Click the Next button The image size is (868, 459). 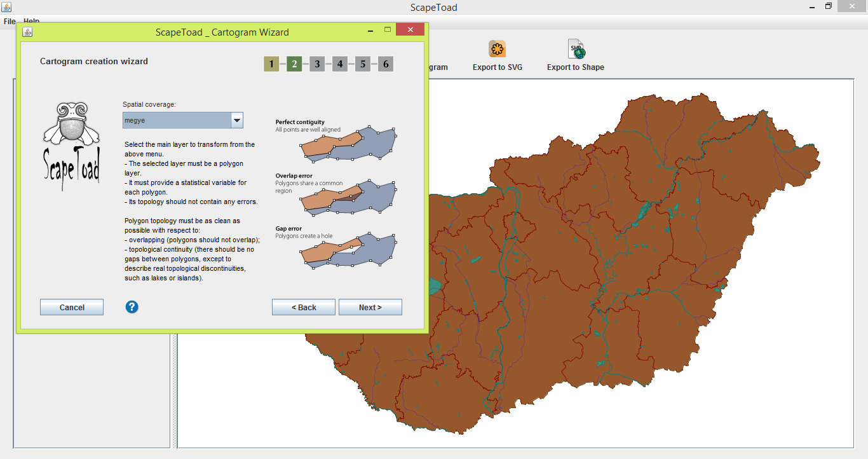pos(370,307)
